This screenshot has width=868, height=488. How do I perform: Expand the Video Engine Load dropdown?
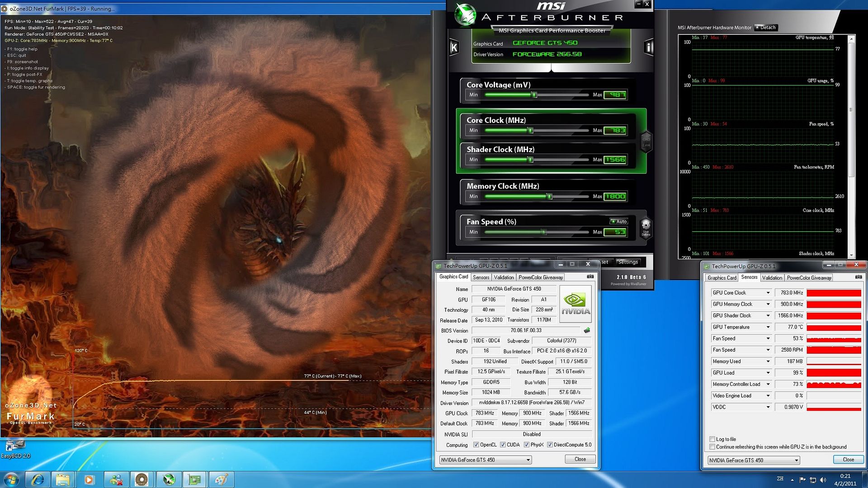click(x=768, y=396)
